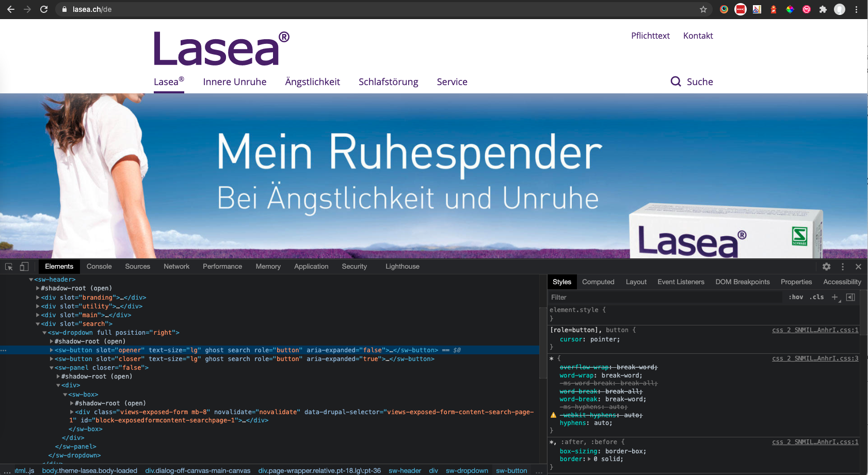The image size is (868, 475).
Task: Open the Innere Unruhe menu item
Action: (x=235, y=81)
